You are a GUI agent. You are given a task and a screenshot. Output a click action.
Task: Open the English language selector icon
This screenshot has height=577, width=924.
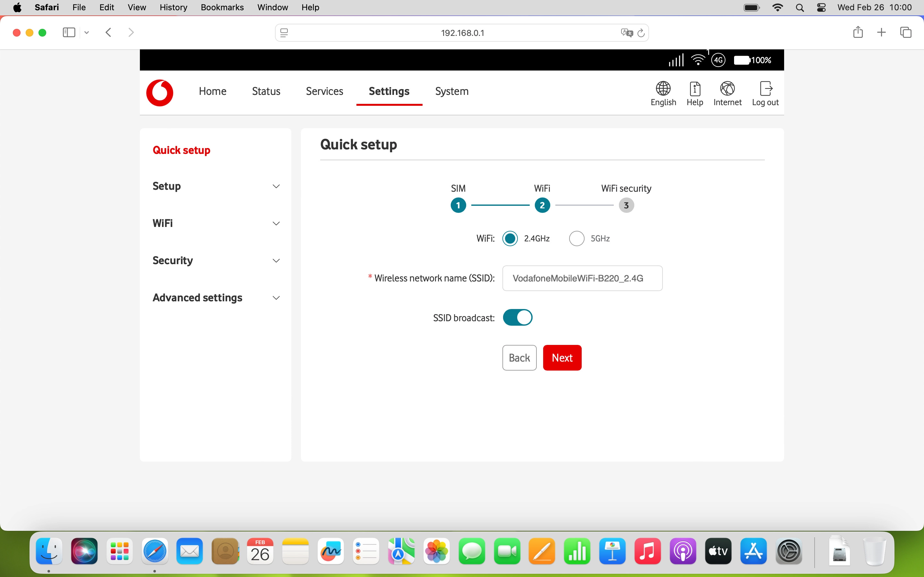tap(663, 89)
